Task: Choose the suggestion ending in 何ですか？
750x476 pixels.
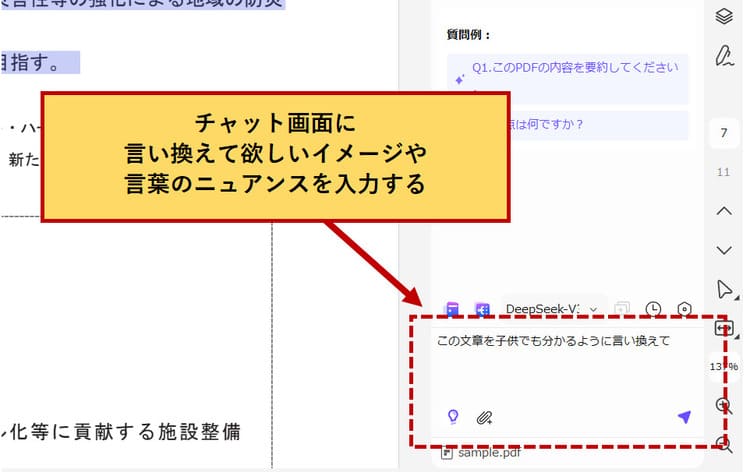Action: (x=568, y=125)
